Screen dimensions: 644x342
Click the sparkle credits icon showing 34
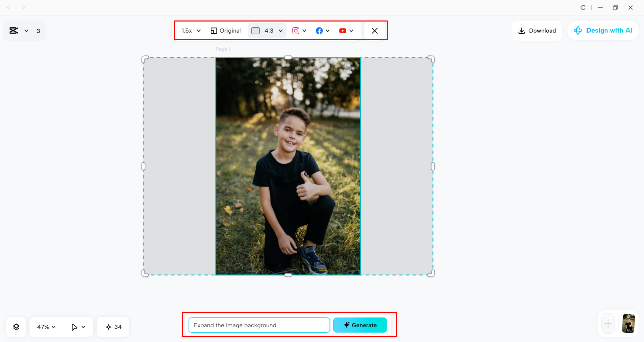coord(109,327)
